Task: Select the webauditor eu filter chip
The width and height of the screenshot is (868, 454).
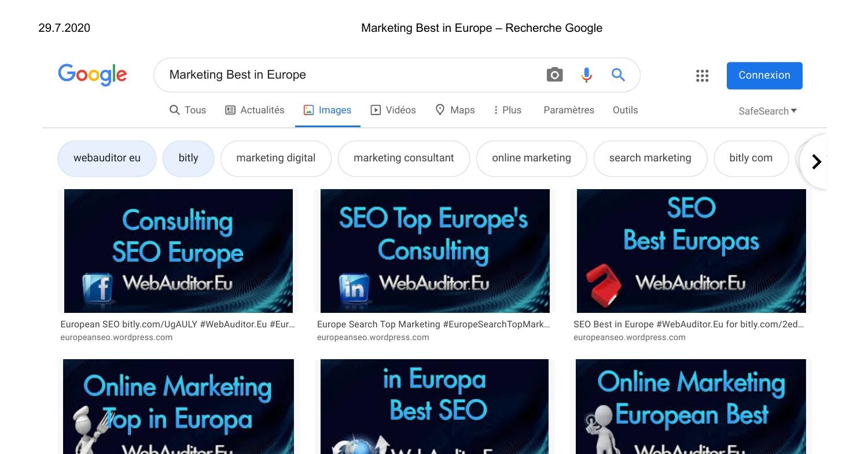Action: pos(106,158)
